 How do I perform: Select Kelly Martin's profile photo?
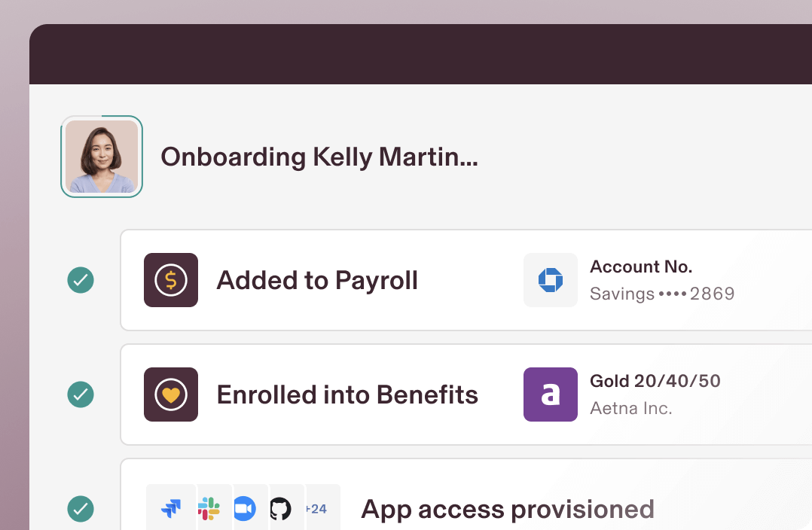coord(102,157)
